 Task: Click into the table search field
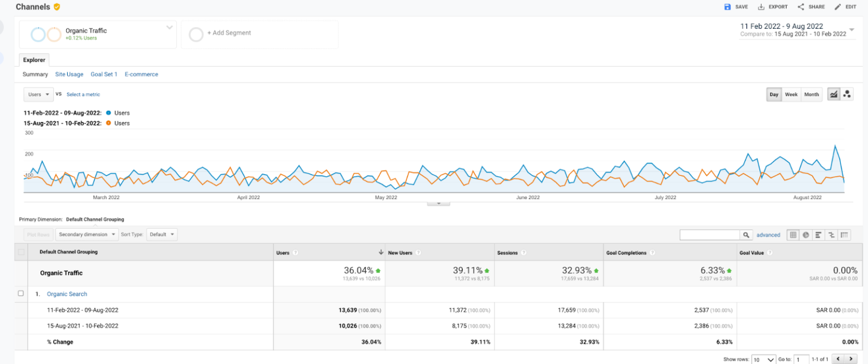710,235
